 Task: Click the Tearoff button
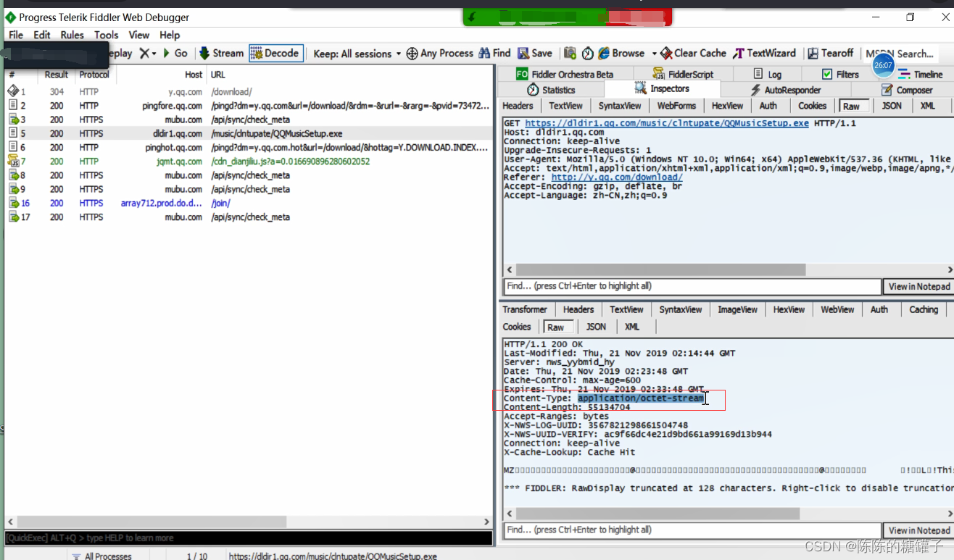(x=831, y=54)
